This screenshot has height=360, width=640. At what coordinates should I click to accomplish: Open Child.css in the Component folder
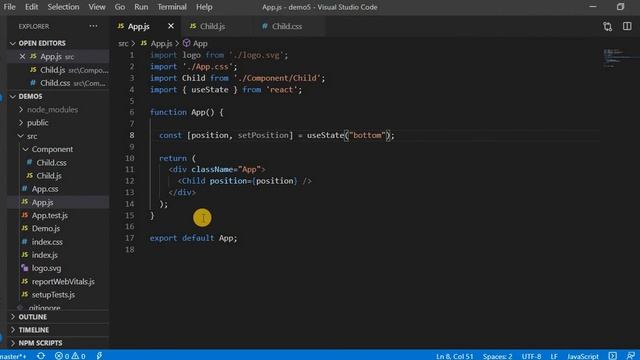coord(51,162)
